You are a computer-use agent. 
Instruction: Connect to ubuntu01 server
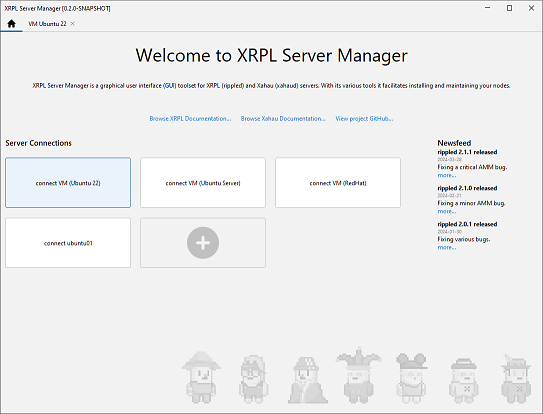(68, 243)
